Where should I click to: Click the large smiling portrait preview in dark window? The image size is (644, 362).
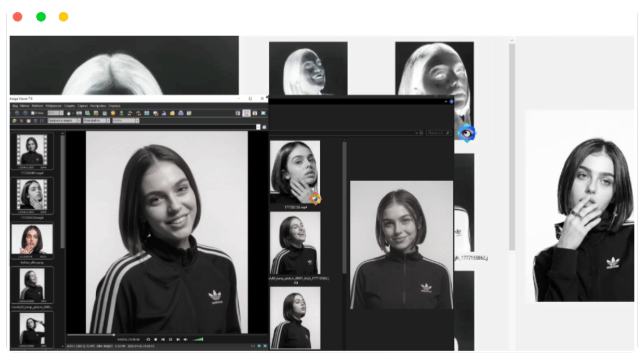pos(402,244)
